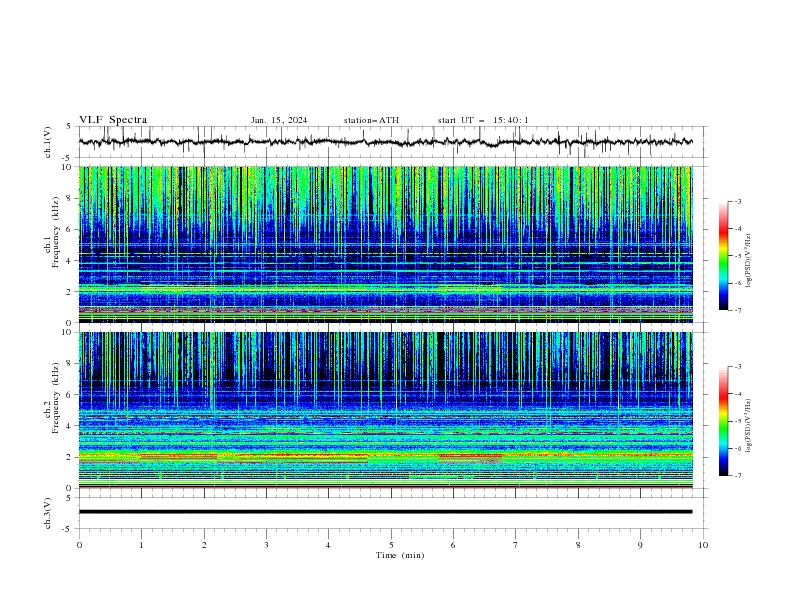Click the ch.1 frequency axis "4" tick label
The height and width of the screenshot is (612, 792).
[x=71, y=261]
